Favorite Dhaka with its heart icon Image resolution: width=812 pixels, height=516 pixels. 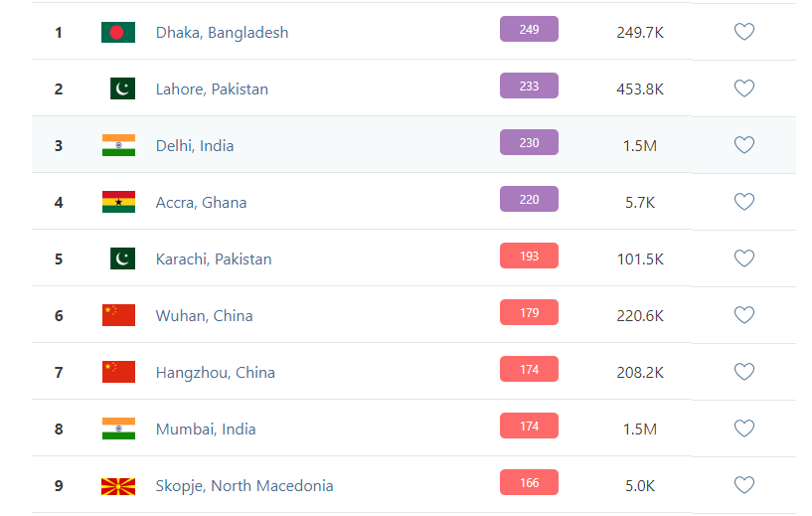[744, 32]
